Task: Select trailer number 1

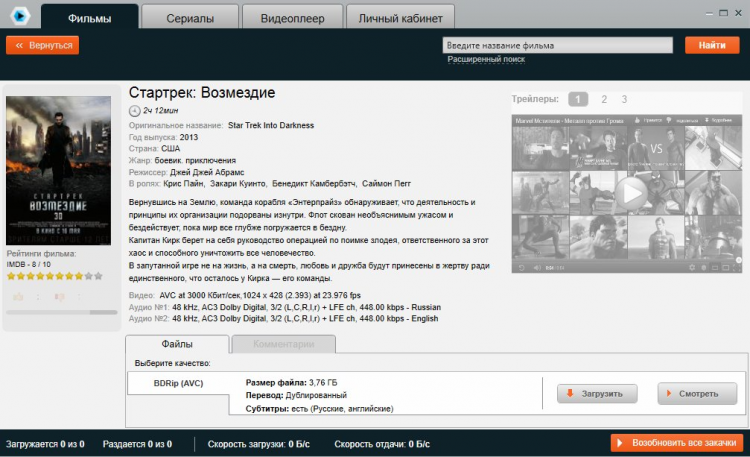Action: 578,99
